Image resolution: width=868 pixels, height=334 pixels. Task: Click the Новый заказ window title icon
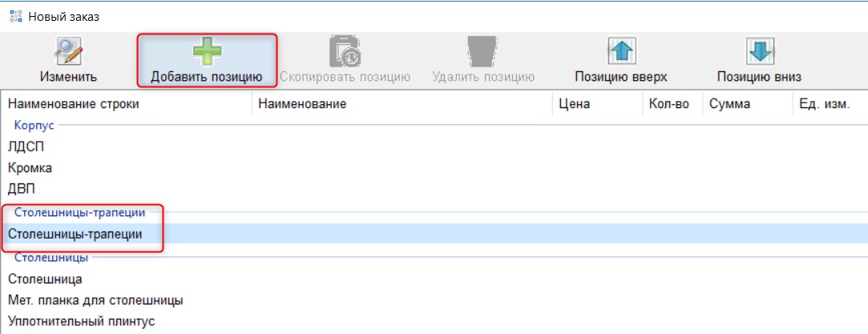click(15, 16)
